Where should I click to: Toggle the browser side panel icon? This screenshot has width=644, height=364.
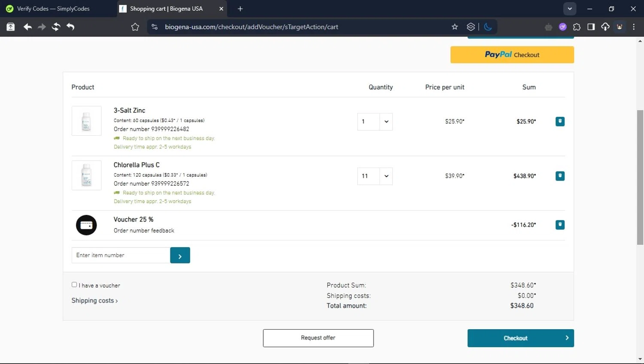tap(591, 27)
